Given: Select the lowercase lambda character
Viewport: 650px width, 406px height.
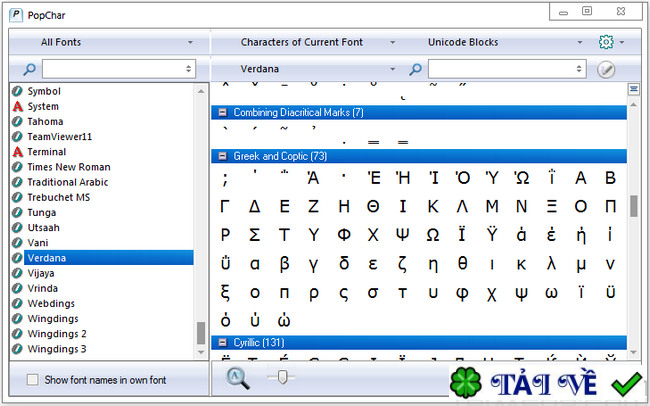Looking at the screenshot, I should click(551, 263).
